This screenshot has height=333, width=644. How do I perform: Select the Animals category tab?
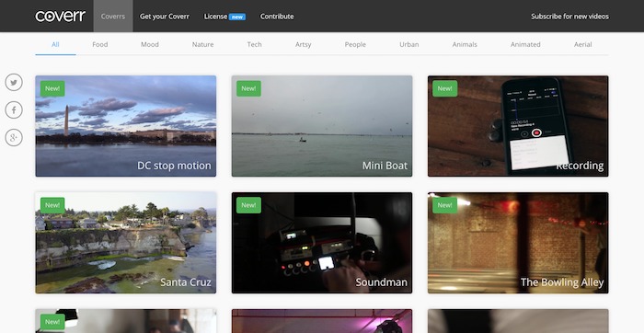click(x=465, y=44)
